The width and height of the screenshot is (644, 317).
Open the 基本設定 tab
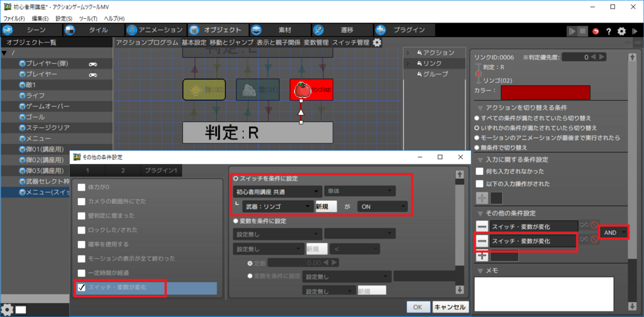(x=194, y=42)
